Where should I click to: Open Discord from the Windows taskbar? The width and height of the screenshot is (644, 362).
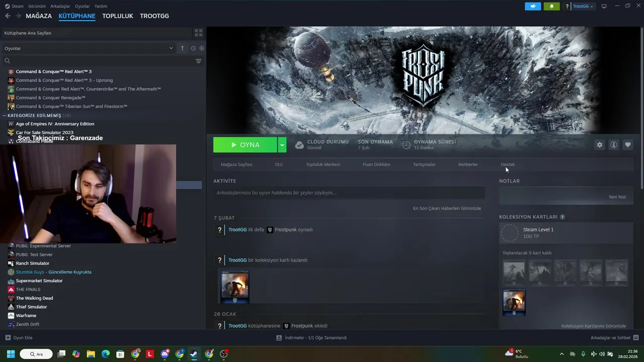coord(165,354)
